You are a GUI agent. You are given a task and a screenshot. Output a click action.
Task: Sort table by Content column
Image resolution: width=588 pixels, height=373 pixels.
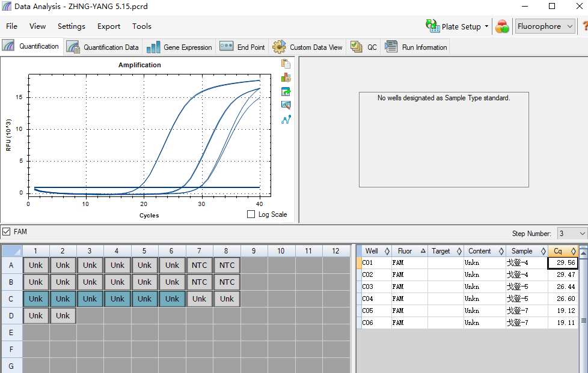click(485, 251)
